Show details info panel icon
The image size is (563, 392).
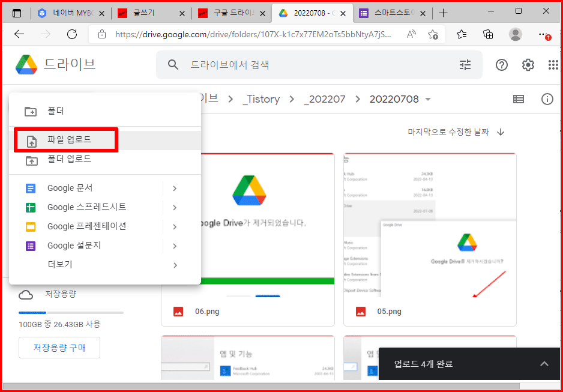pos(547,99)
